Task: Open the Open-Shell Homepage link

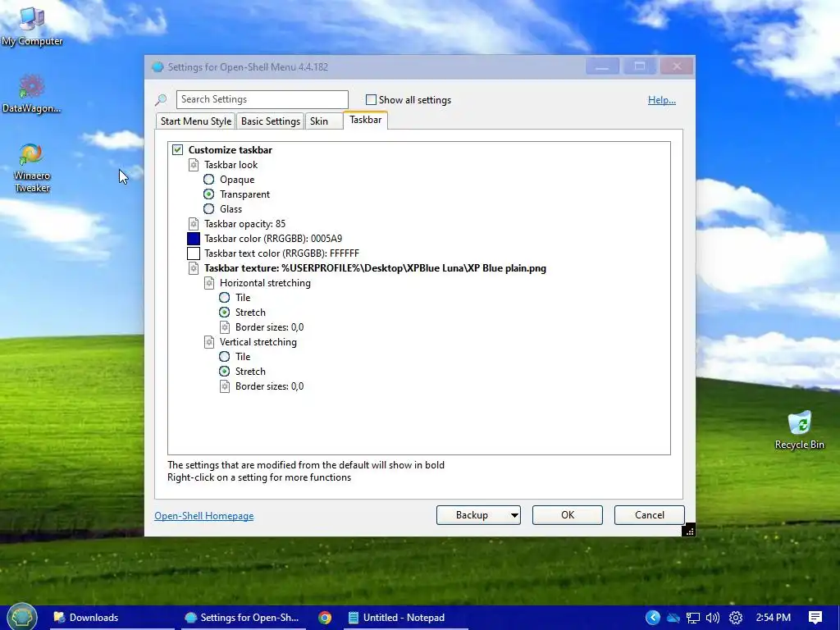Action: [204, 516]
